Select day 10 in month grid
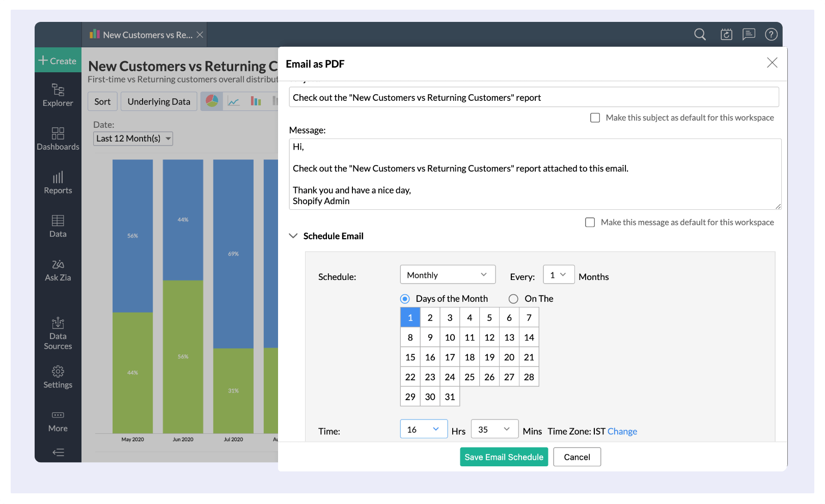Viewport: 825px width, 504px height. coord(450,338)
